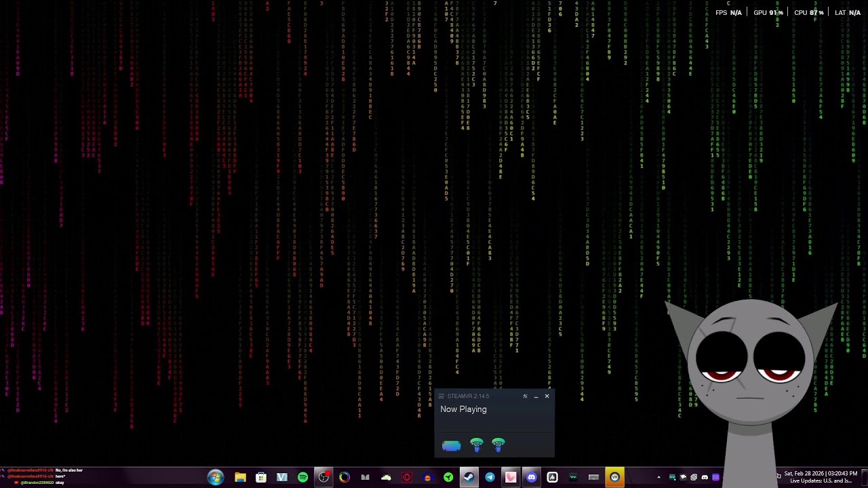Image resolution: width=868 pixels, height=488 pixels.
Task: Click the headset status icon in SteamVR
Action: point(451,445)
